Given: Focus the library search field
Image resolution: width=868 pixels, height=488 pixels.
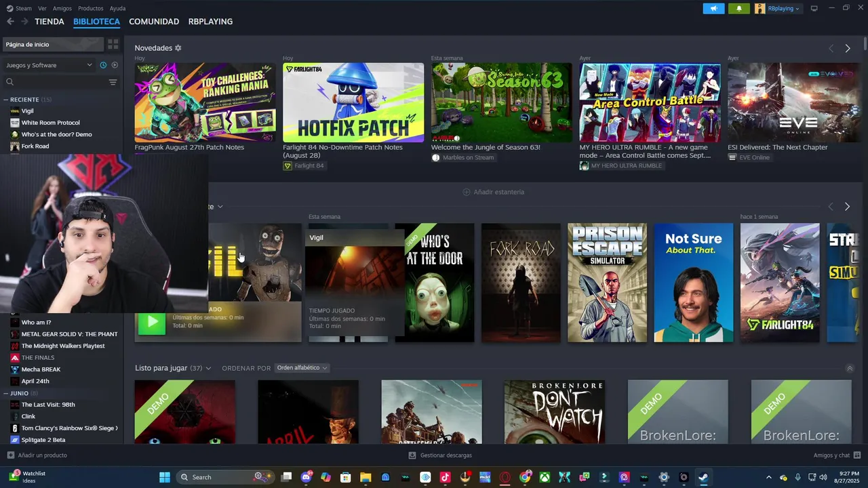Looking at the screenshot, I should pyautogui.click(x=56, y=82).
